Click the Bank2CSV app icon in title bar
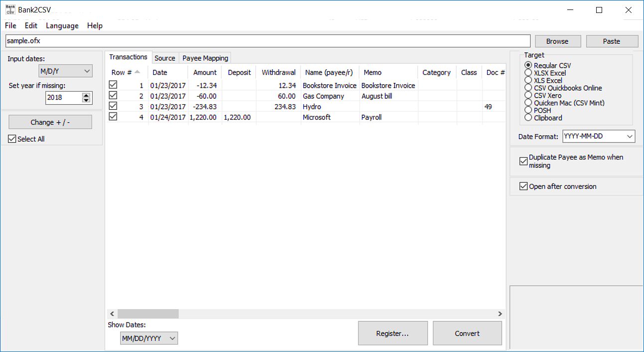644x352 pixels. pos(10,9)
